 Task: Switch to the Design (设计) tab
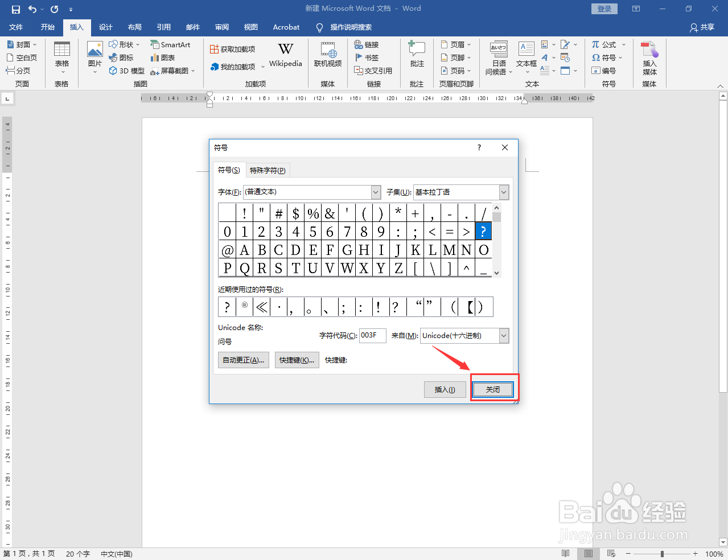tap(105, 27)
